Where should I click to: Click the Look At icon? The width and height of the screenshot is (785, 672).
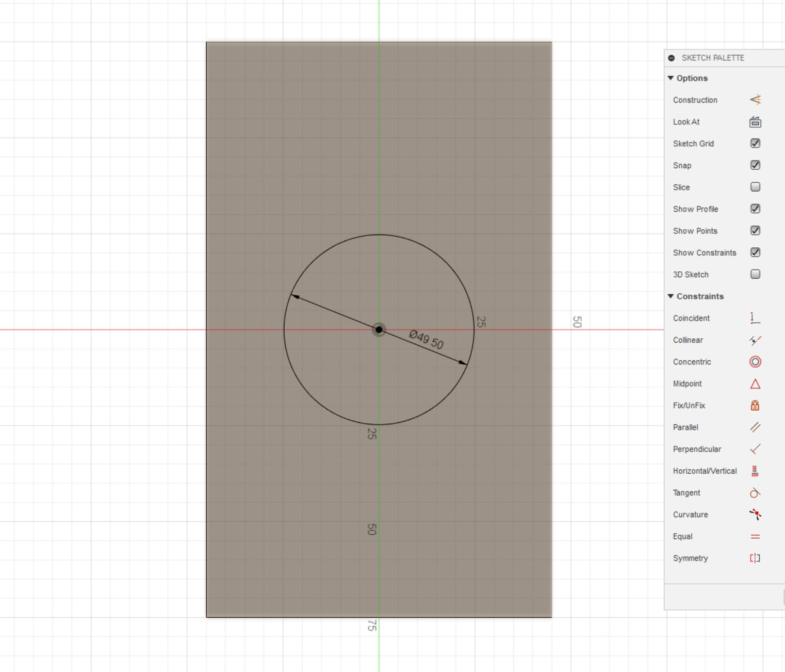coord(755,122)
